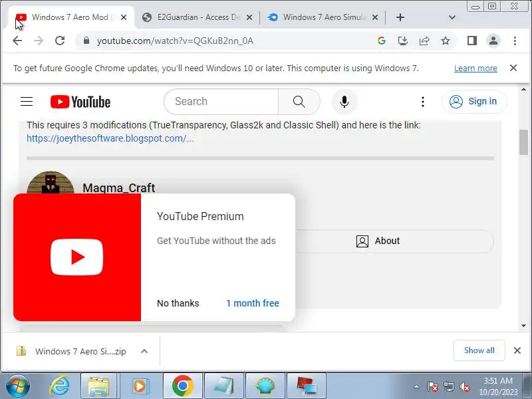The image size is (532, 399).
Task: Open Windows Explorer folder in taskbar
Action: (x=98, y=386)
